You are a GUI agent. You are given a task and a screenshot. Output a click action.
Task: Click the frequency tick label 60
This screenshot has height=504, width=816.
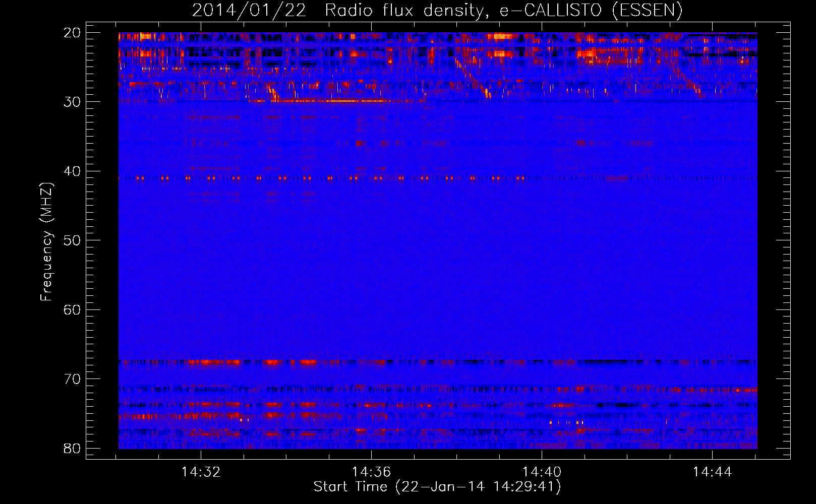pos(72,310)
